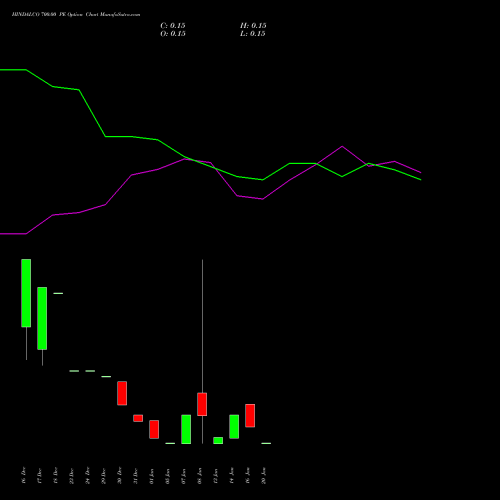Image resolution: width=500 pixels, height=500 pixels.
Task: Select the last red candlestick before 20 Jan
Action: click(250, 416)
